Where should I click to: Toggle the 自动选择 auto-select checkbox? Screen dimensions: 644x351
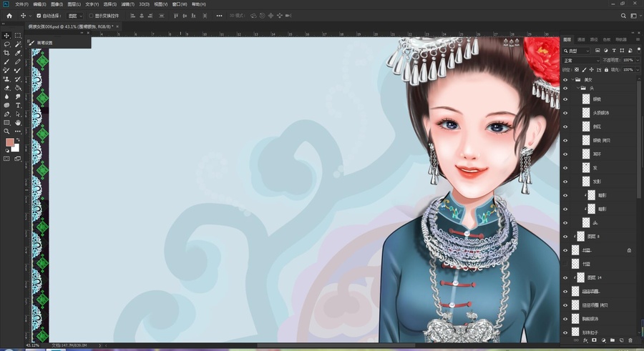(x=39, y=16)
